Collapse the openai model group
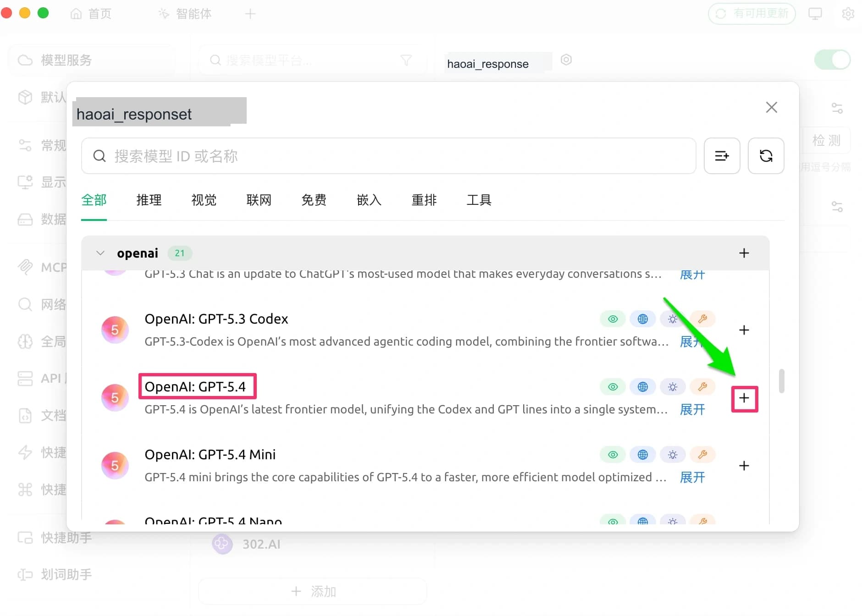The image size is (862, 616). pos(100,253)
